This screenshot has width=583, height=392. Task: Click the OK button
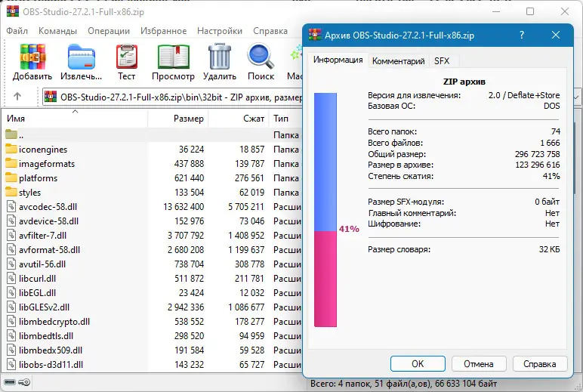[x=418, y=364]
